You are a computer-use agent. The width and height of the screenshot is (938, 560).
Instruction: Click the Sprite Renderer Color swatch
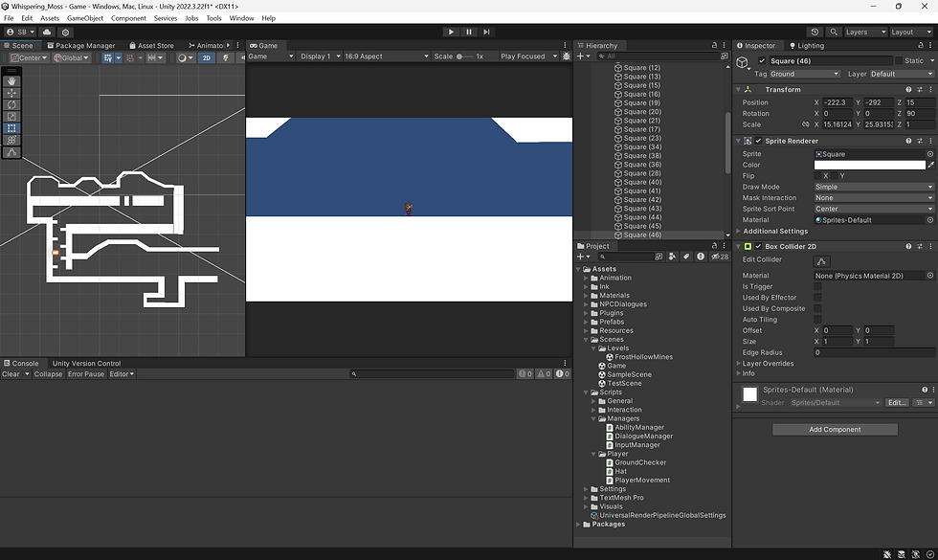coord(870,165)
